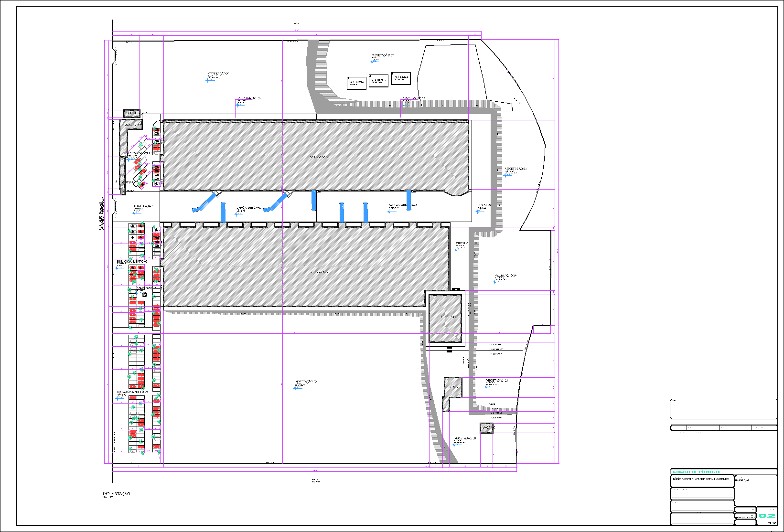Click the empty notes box above revision table
The height and width of the screenshot is (532, 784).
[x=723, y=409]
